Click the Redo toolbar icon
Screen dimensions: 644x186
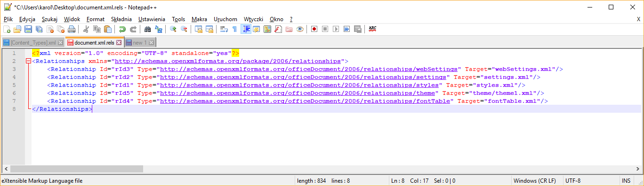(x=133, y=29)
